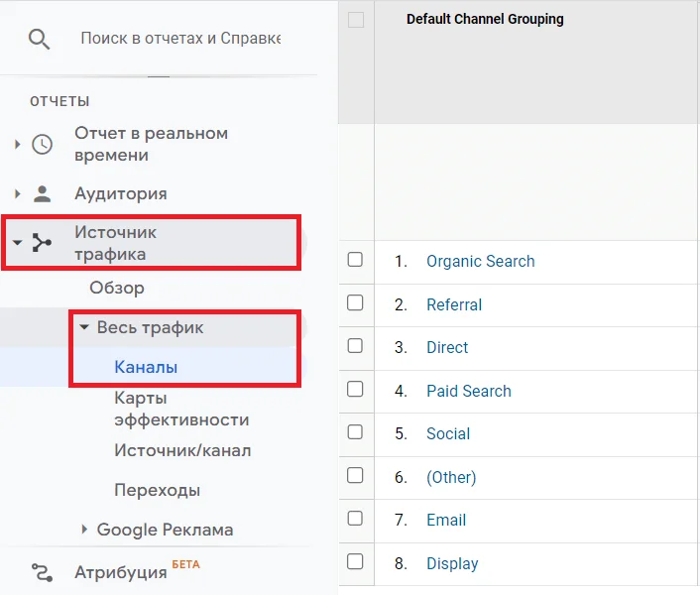This screenshot has height=595, width=700.
Task: Expand the Аудитория section arrow
Action: pyautogui.click(x=17, y=193)
